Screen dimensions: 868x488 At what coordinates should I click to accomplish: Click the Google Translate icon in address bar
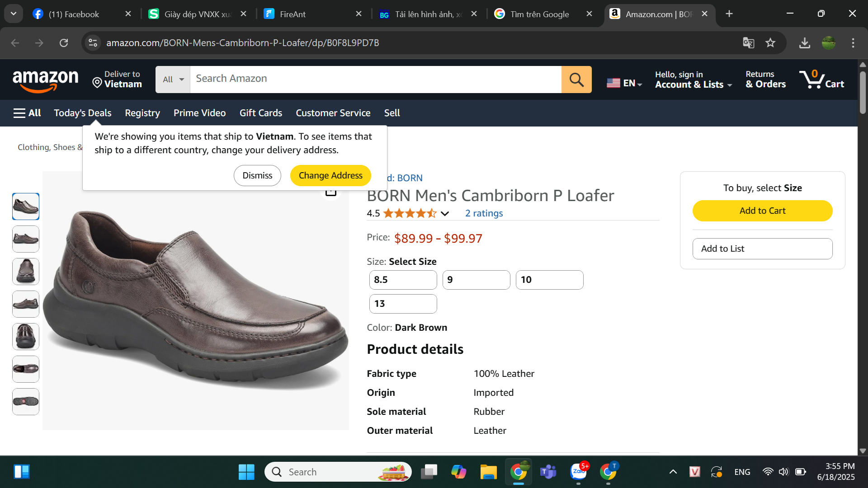748,43
